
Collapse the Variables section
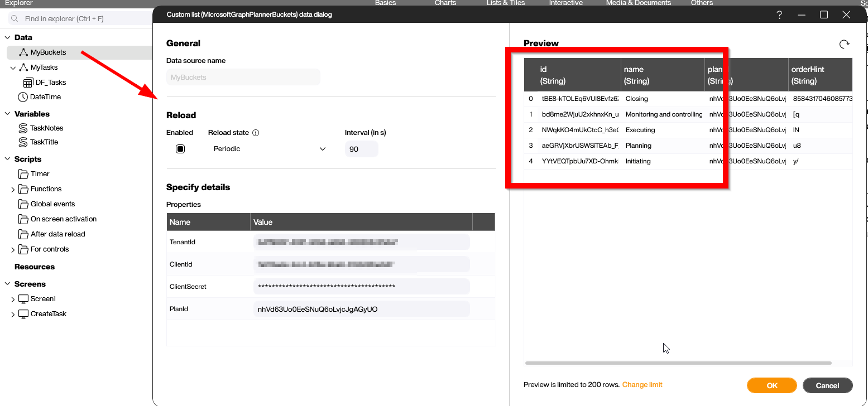pyautogui.click(x=8, y=114)
